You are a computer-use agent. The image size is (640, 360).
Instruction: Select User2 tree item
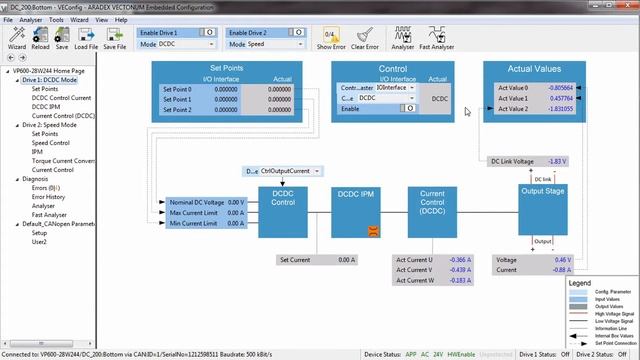tap(39, 242)
